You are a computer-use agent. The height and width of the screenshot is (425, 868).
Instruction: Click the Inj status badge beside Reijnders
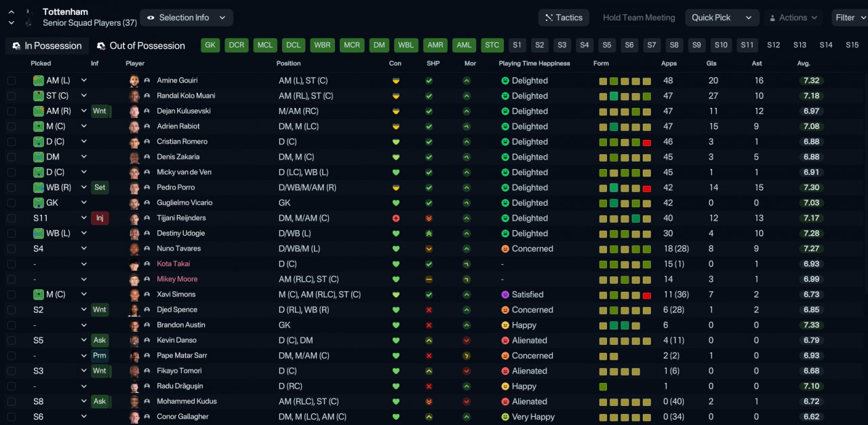pyautogui.click(x=100, y=218)
